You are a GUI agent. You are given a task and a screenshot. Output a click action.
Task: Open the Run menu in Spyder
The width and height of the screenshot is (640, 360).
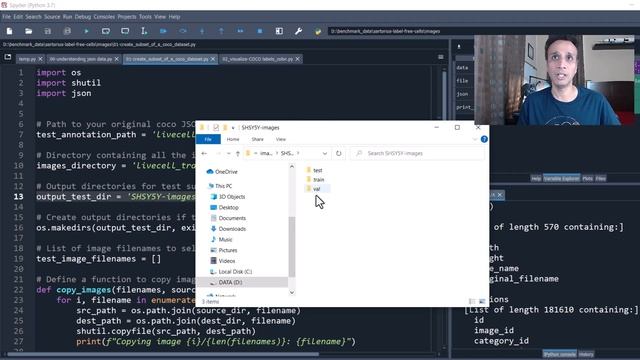(67, 17)
